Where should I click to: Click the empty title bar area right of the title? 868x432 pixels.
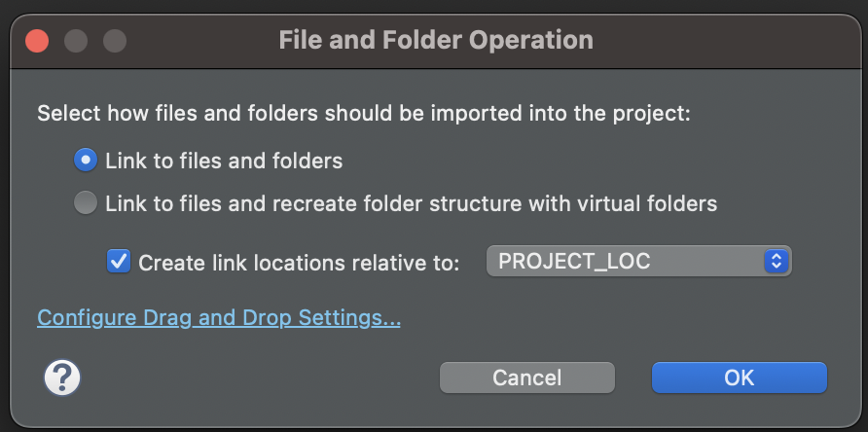tap(730, 41)
